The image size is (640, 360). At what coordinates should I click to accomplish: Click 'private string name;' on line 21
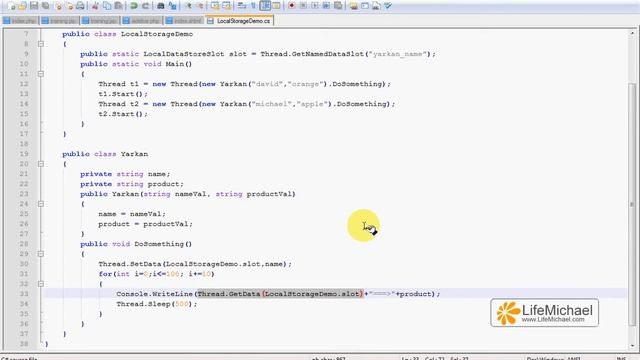pos(125,174)
